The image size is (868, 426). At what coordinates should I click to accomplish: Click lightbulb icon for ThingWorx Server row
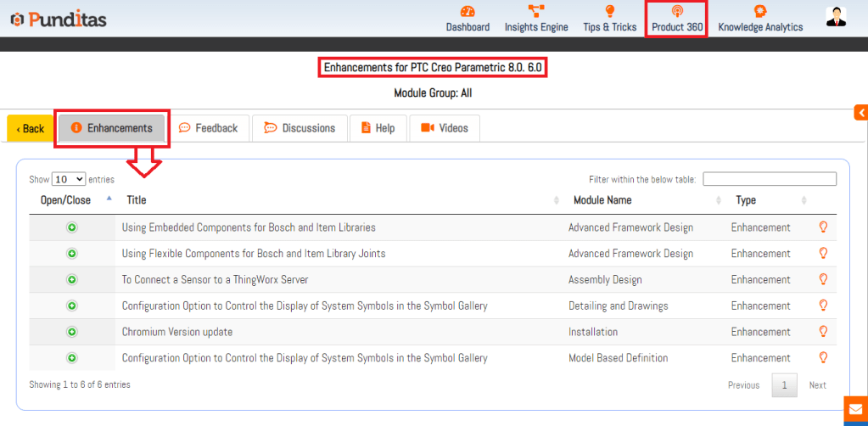coord(822,279)
